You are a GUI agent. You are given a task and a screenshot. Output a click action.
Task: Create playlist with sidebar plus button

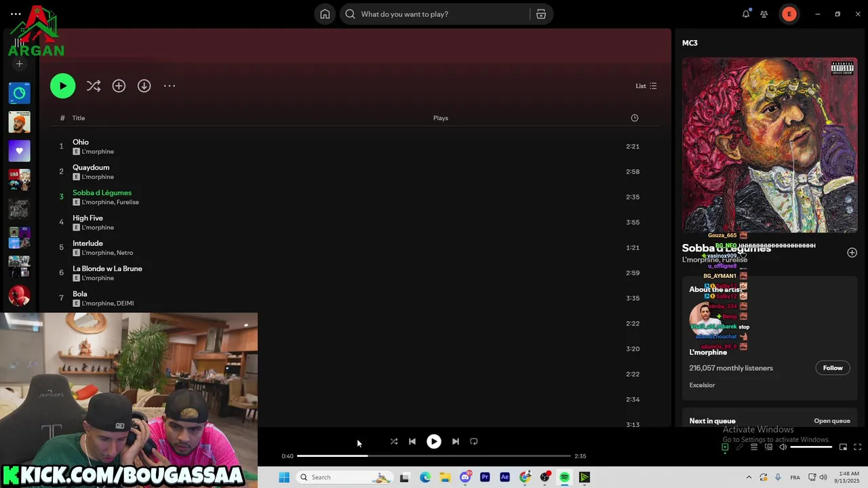19,64
